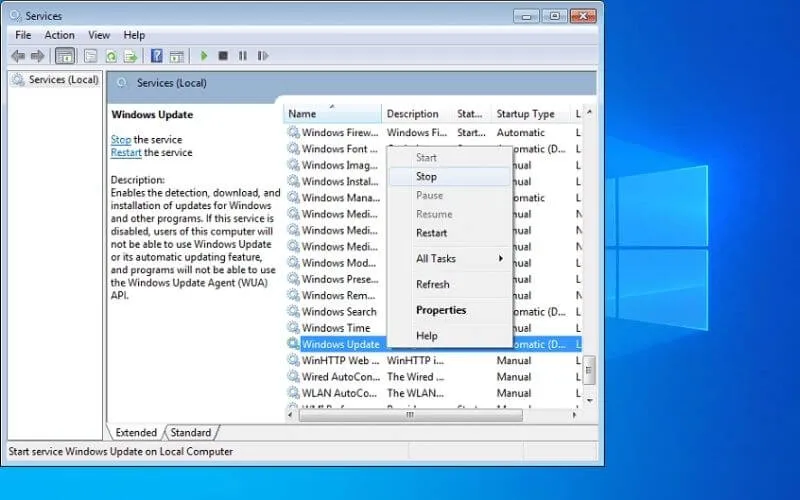Switch to the Standard tab

pos(190,433)
